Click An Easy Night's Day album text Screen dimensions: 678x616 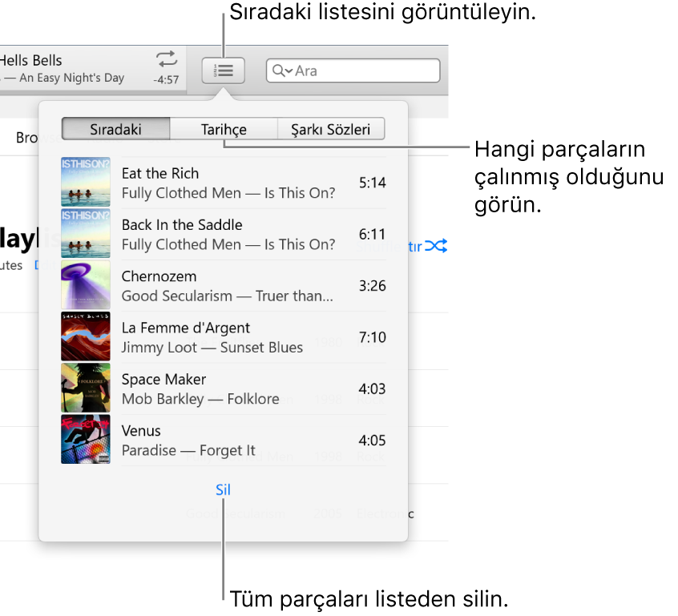click(72, 78)
